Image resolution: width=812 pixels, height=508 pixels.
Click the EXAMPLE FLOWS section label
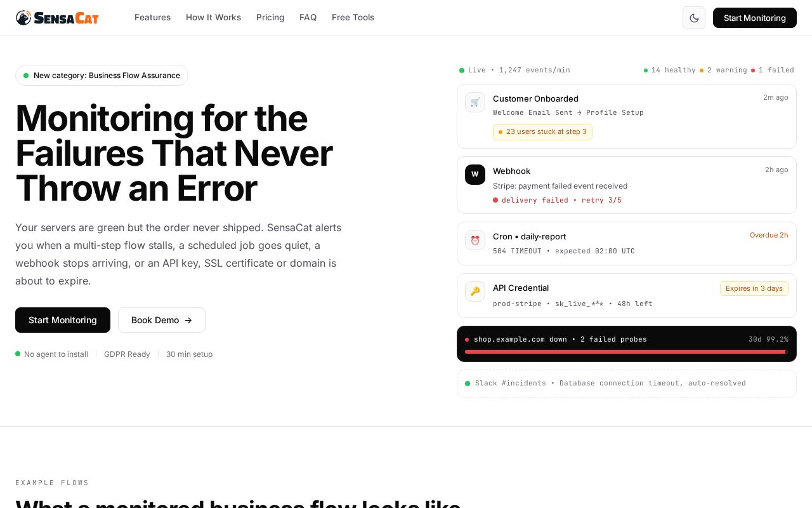(x=52, y=483)
